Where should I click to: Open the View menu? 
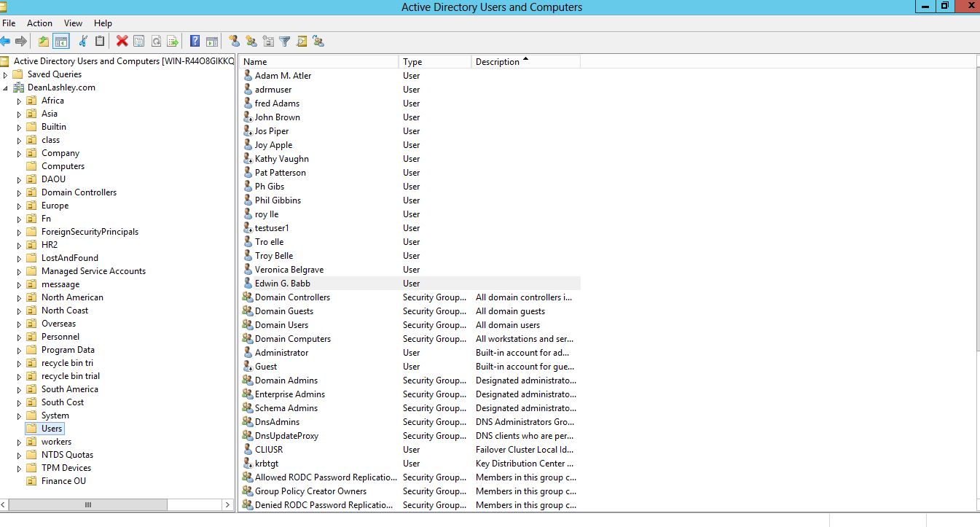(73, 23)
